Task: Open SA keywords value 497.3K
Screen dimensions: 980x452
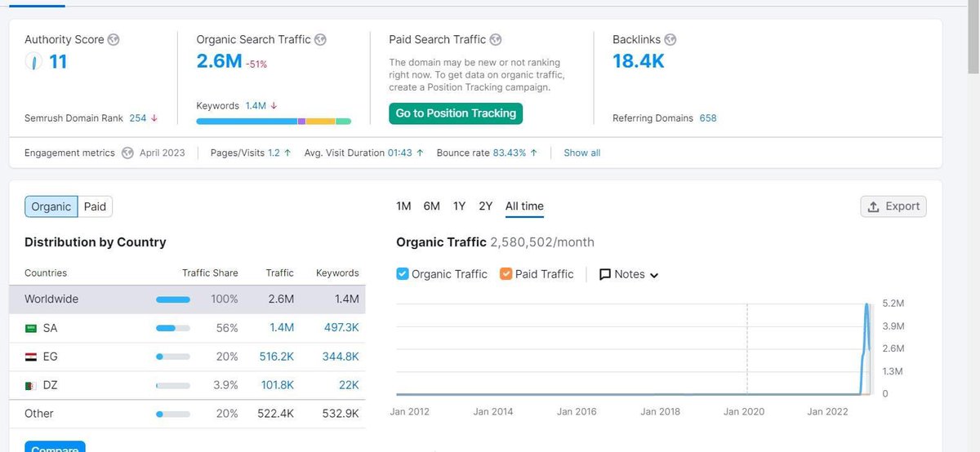Action: click(341, 328)
